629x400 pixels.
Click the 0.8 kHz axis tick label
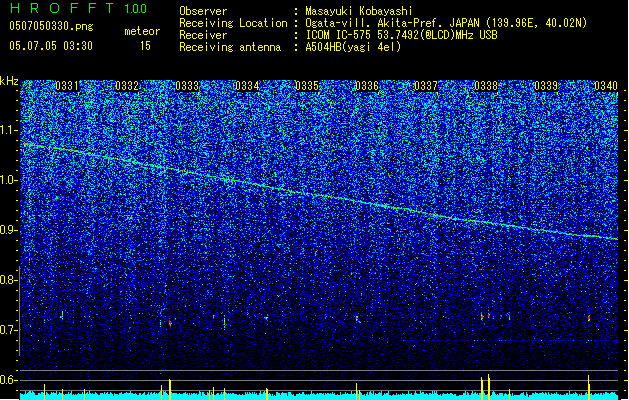[8, 280]
